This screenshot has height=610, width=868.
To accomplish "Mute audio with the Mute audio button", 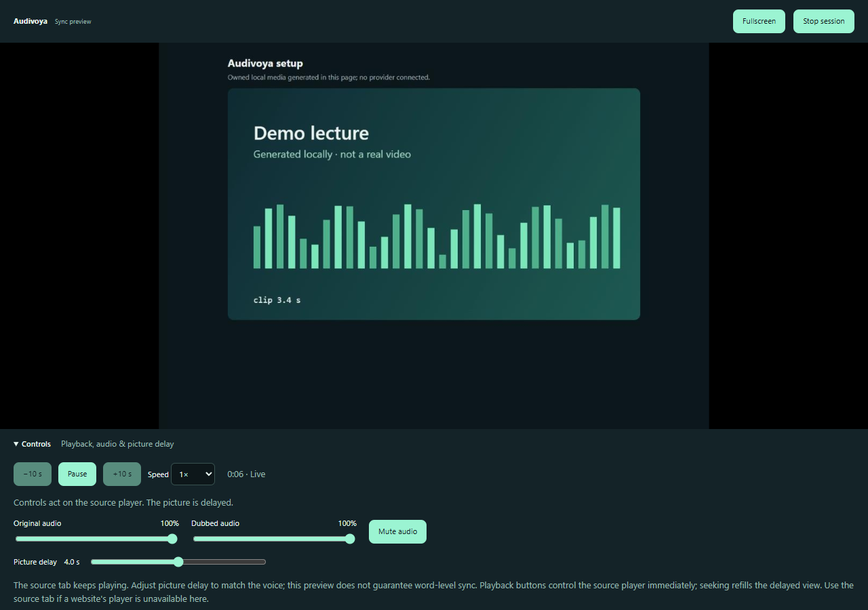I will 397,531.
